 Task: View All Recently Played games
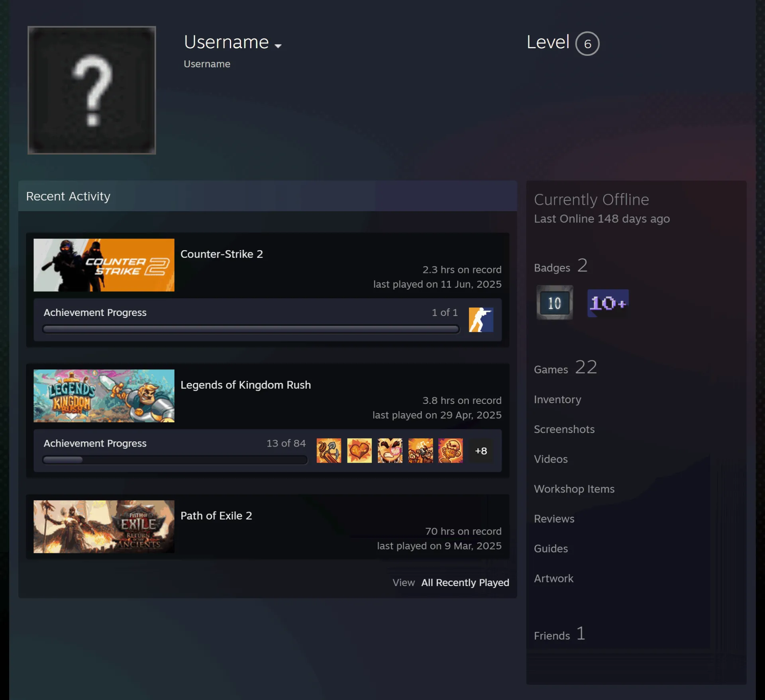click(465, 582)
